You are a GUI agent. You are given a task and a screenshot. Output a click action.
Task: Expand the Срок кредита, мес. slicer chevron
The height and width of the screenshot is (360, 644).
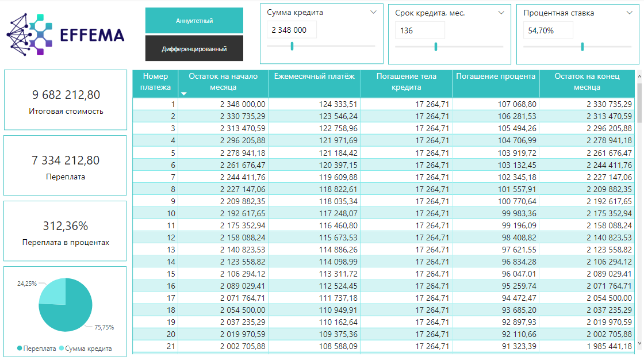(501, 13)
